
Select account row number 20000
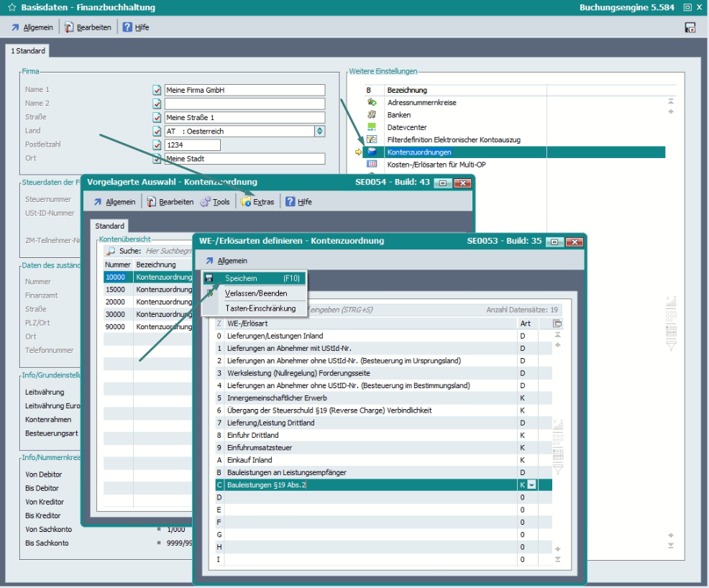115,302
